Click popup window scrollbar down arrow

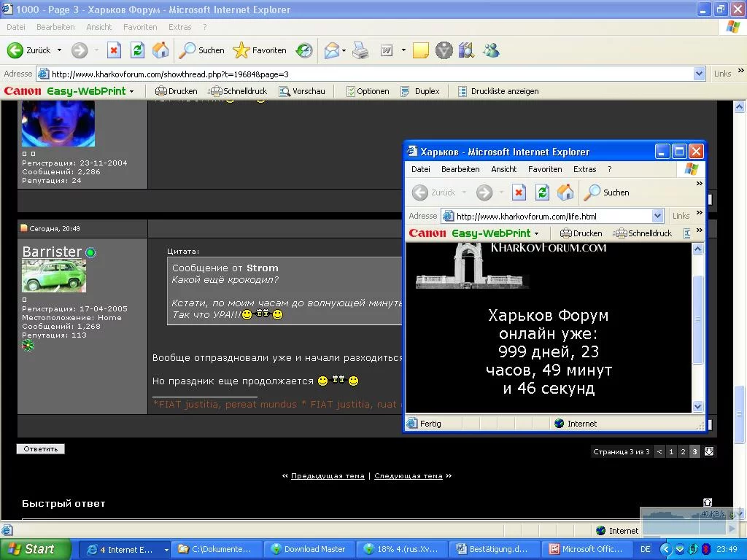[697, 406]
